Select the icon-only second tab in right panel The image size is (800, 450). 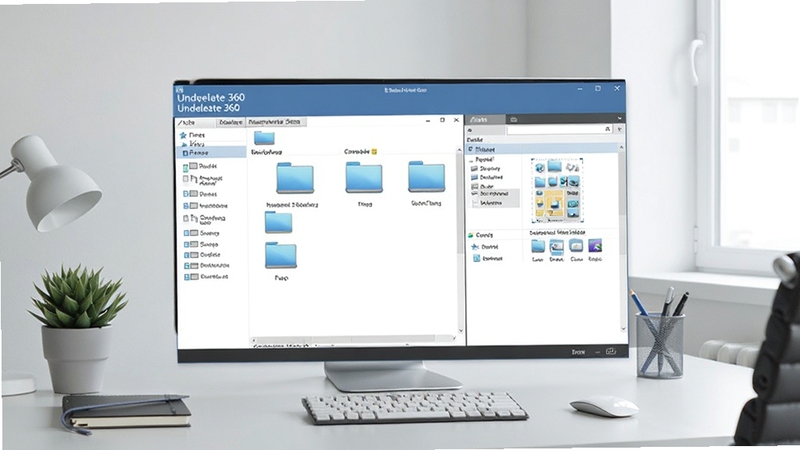514,119
